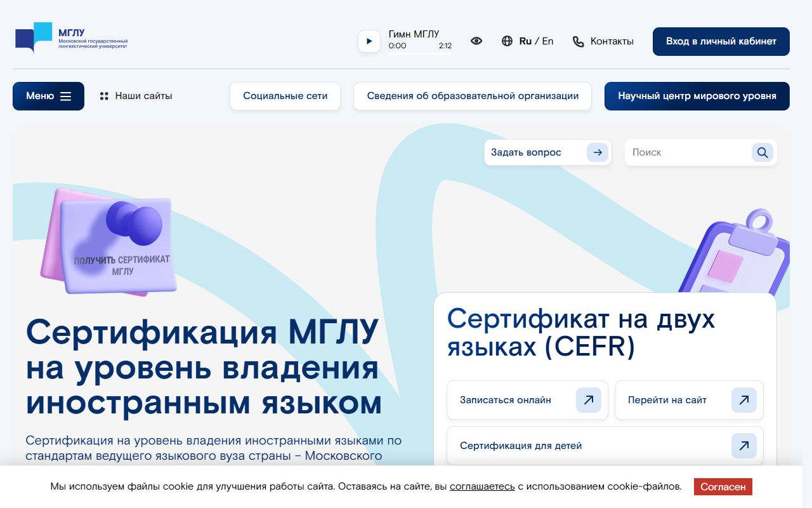Screen dimensions: 812x508
Task: Open Сведения об образовательной организации
Action: (473, 96)
